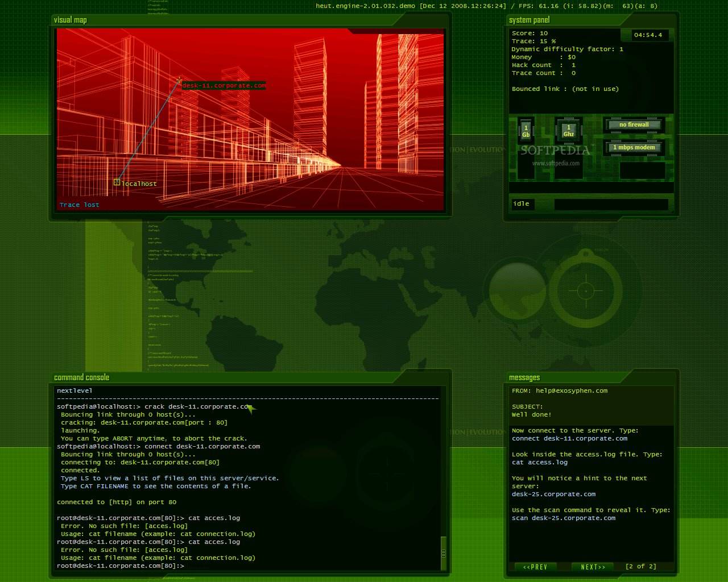Click 'connected to [http] on port 80' line
The width and height of the screenshot is (728, 582).
point(117,502)
